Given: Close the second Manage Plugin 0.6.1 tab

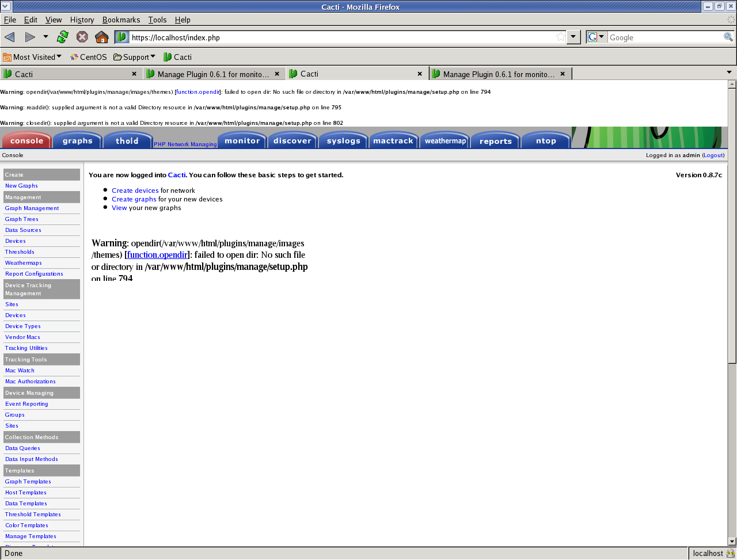Looking at the screenshot, I should pos(277,74).
